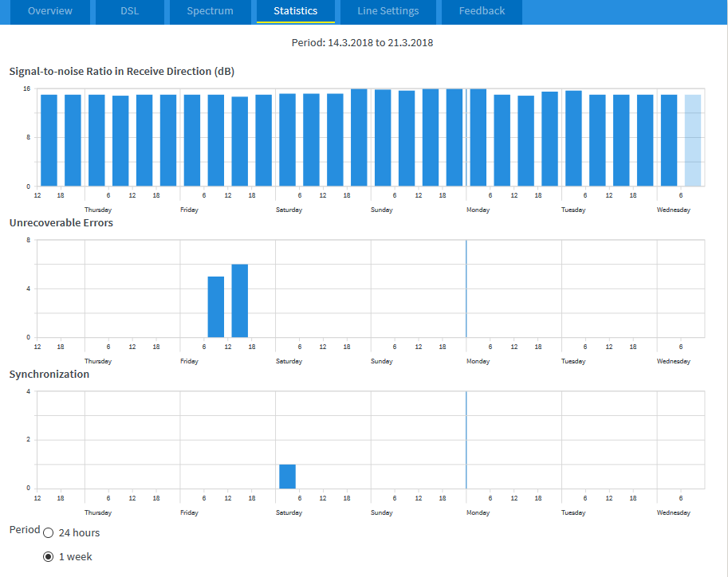Click the Saturday bar in Synchronization chart
The height and width of the screenshot is (577, 728).
click(x=287, y=477)
